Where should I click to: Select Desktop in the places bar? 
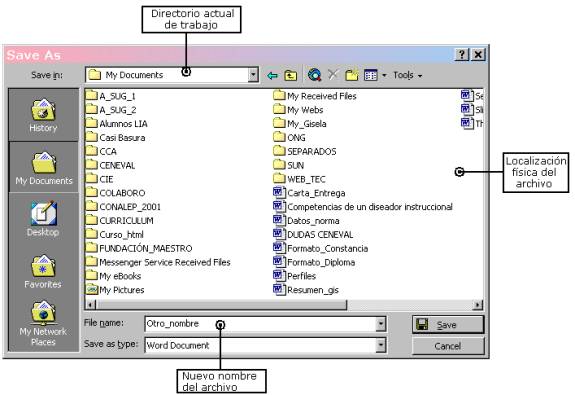click(x=43, y=219)
